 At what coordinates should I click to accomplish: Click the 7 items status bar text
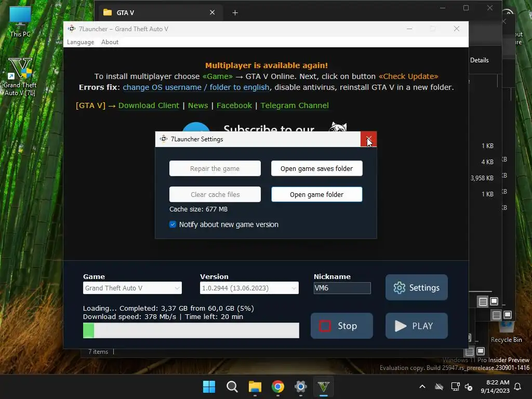coord(98,352)
